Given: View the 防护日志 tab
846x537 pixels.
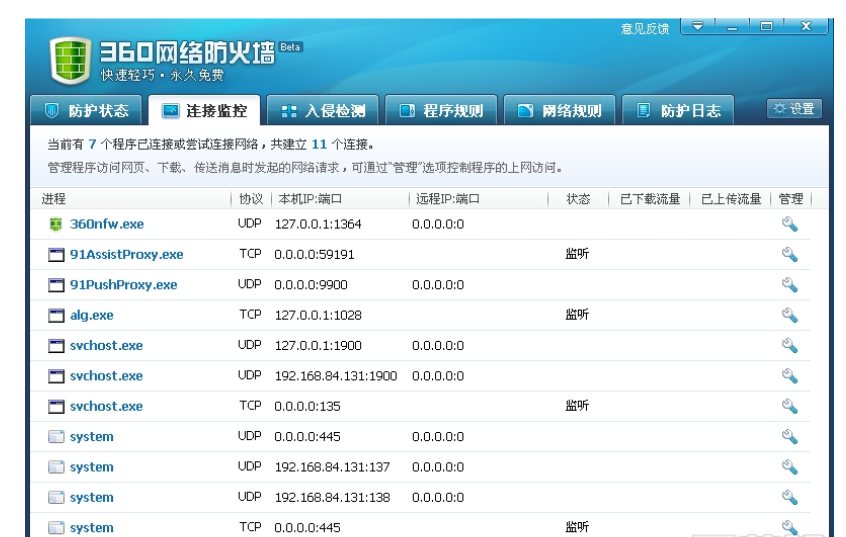Looking at the screenshot, I should (678, 111).
